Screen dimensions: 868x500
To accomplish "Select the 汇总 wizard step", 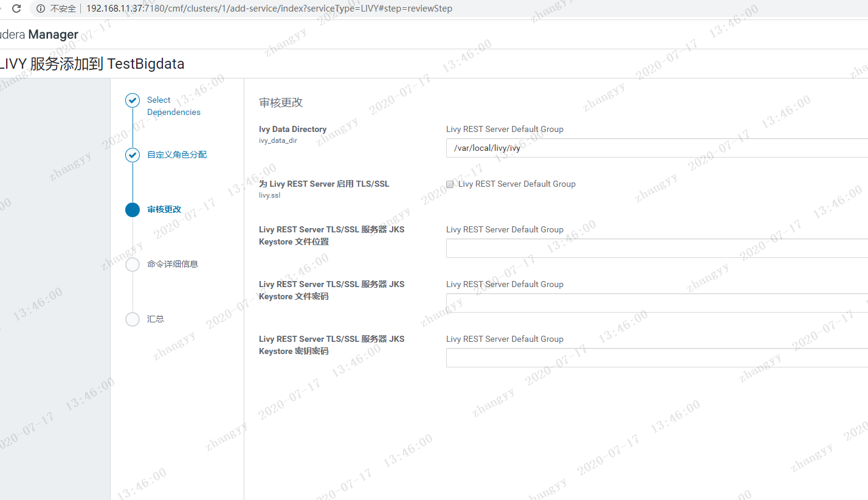I will (156, 319).
